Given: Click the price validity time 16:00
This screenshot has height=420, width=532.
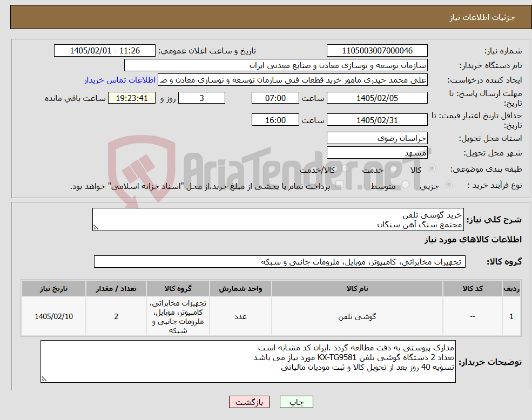Looking at the screenshot, I should (x=275, y=120).
